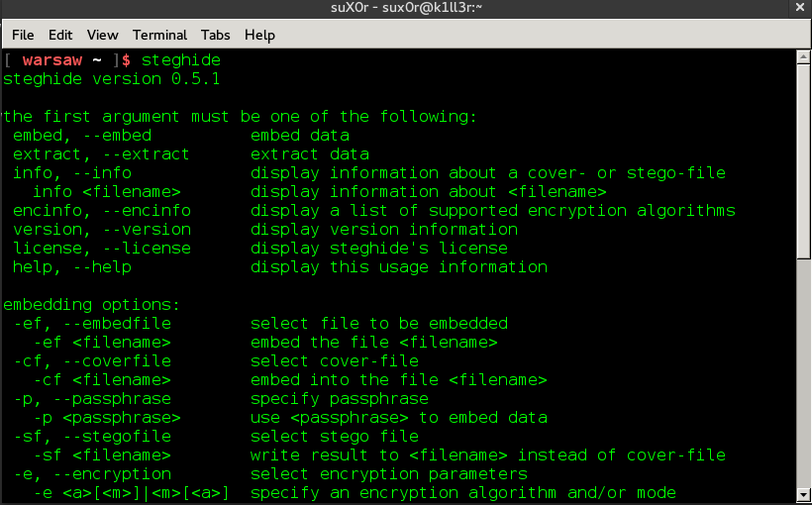Click the 'version, --version' option
The width and height of the screenshot is (812, 505).
(x=102, y=229)
